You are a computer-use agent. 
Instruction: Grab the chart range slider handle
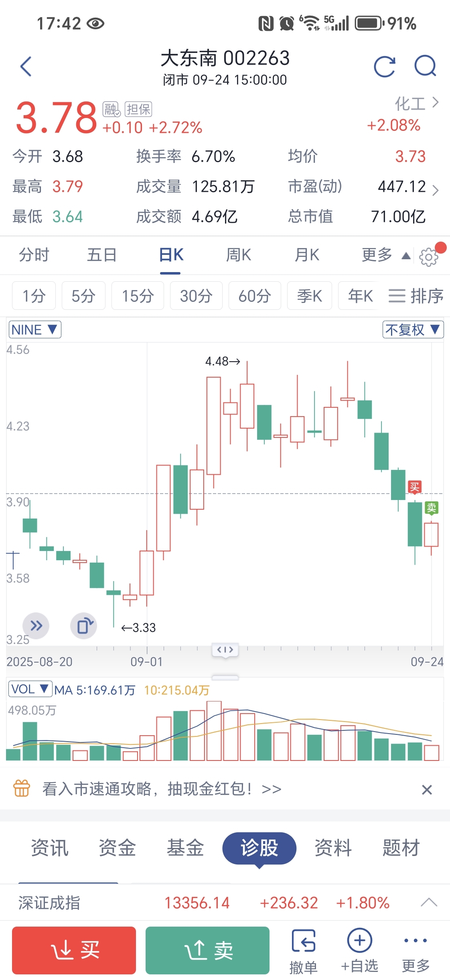pos(225,650)
